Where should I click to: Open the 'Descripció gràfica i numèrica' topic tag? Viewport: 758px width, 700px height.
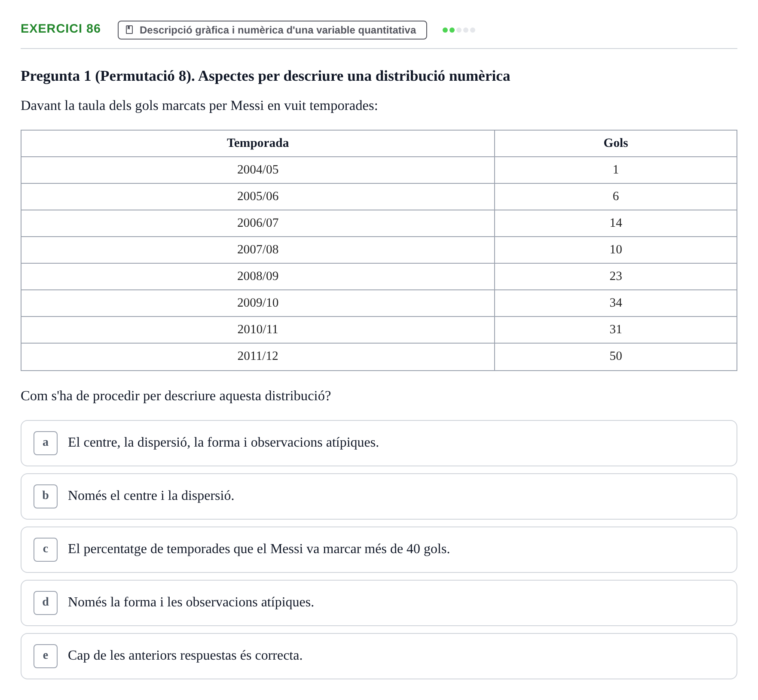pos(272,30)
